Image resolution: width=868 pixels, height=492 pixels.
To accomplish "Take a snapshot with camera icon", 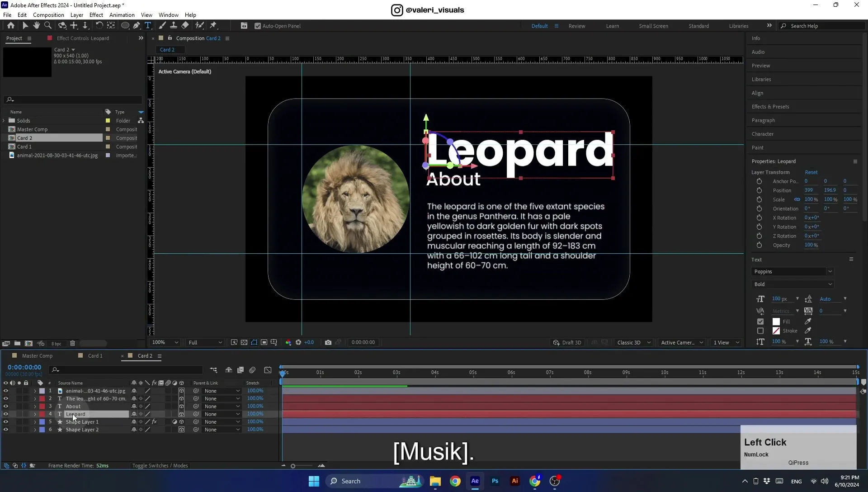I will [328, 343].
